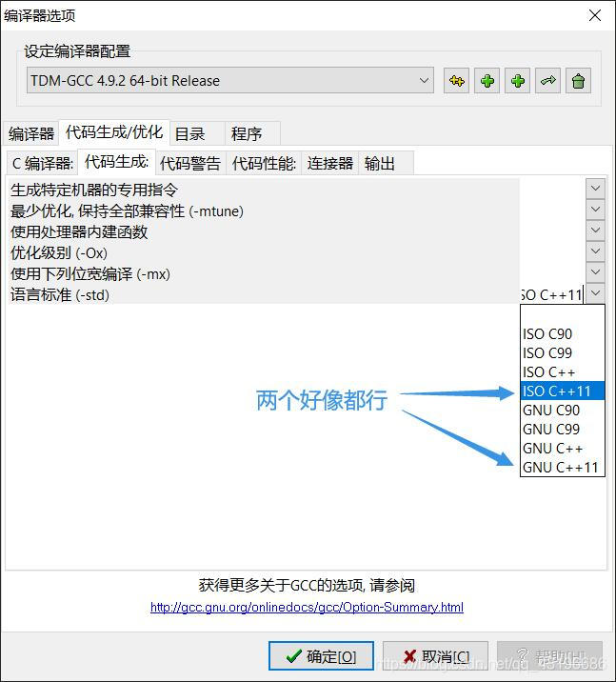
Task: Open the 代码生成 sub-tab
Action: (x=116, y=162)
